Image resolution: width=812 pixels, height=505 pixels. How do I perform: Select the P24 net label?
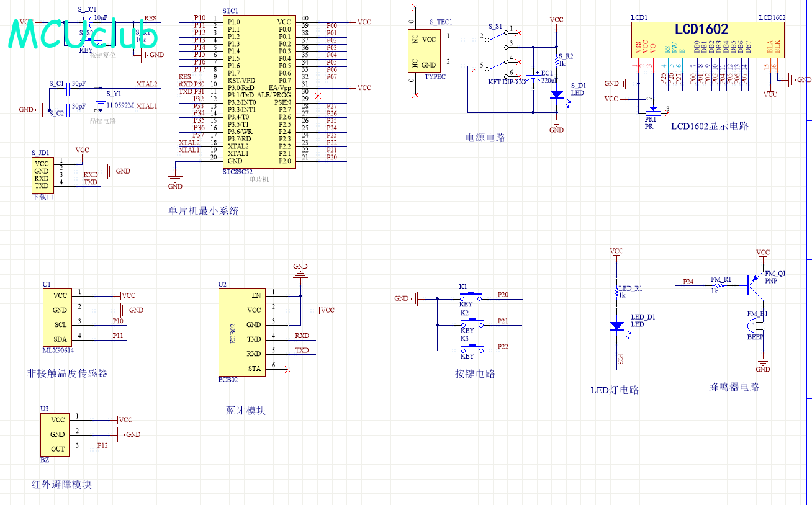688,282
